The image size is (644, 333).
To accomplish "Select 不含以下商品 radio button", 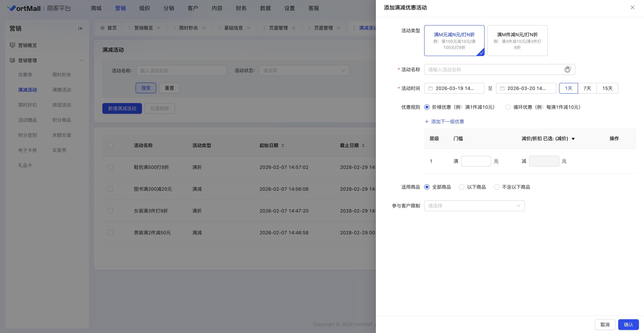I will [497, 187].
